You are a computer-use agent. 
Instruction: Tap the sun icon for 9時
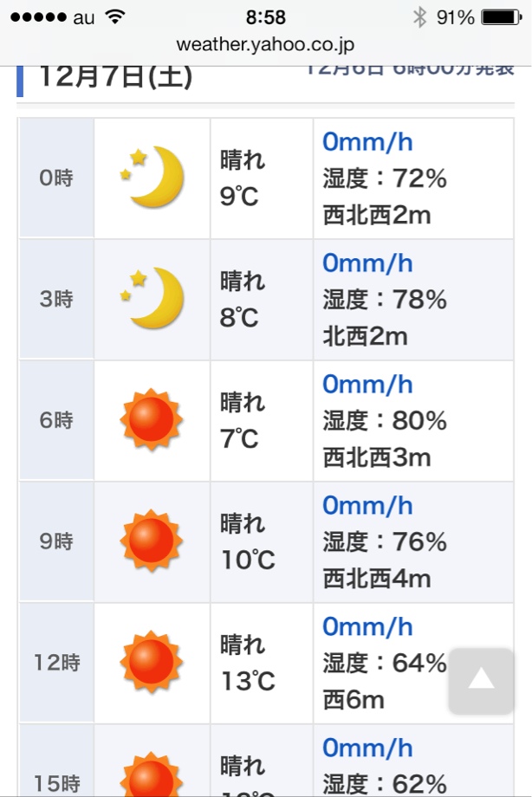tap(151, 541)
